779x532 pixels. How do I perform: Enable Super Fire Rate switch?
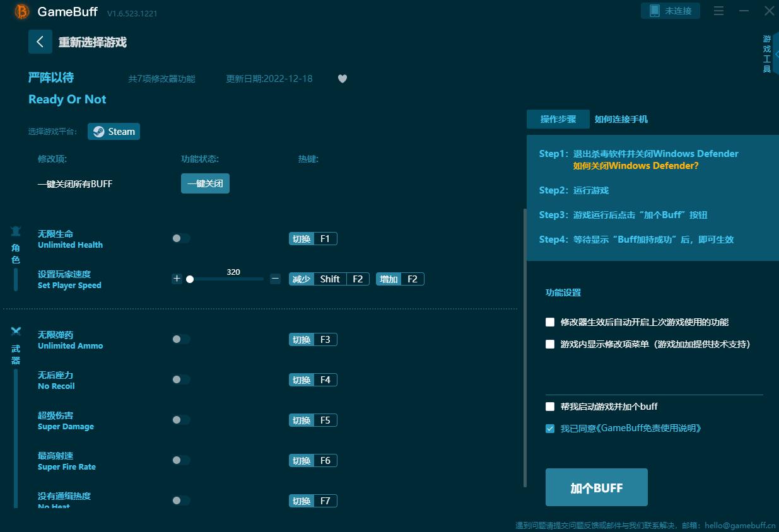[181, 460]
